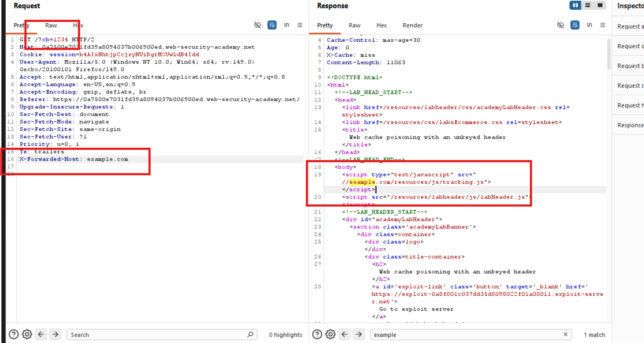Click 'Cache-Control: max-age=30' response header
The width and height of the screenshot is (644, 343).
click(373, 40)
